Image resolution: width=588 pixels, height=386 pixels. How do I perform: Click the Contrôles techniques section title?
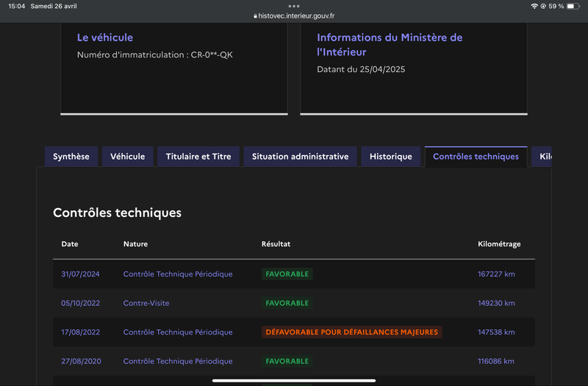[117, 212]
